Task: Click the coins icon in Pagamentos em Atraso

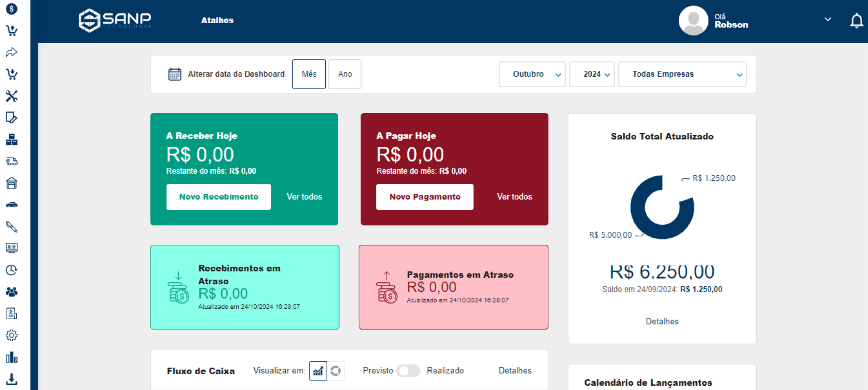Action: point(387,288)
